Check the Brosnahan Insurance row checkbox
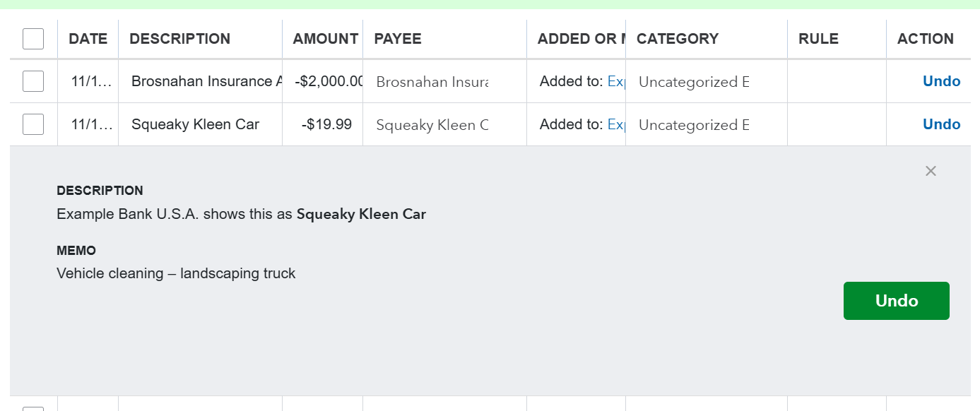The image size is (980, 411). click(x=33, y=81)
